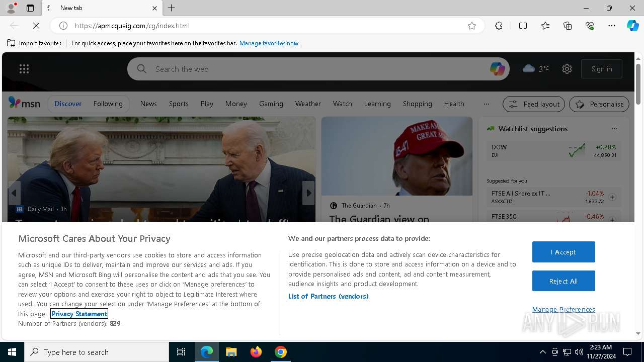644x362 pixels.
Task: Open weather showing 3°C
Action: (536, 69)
